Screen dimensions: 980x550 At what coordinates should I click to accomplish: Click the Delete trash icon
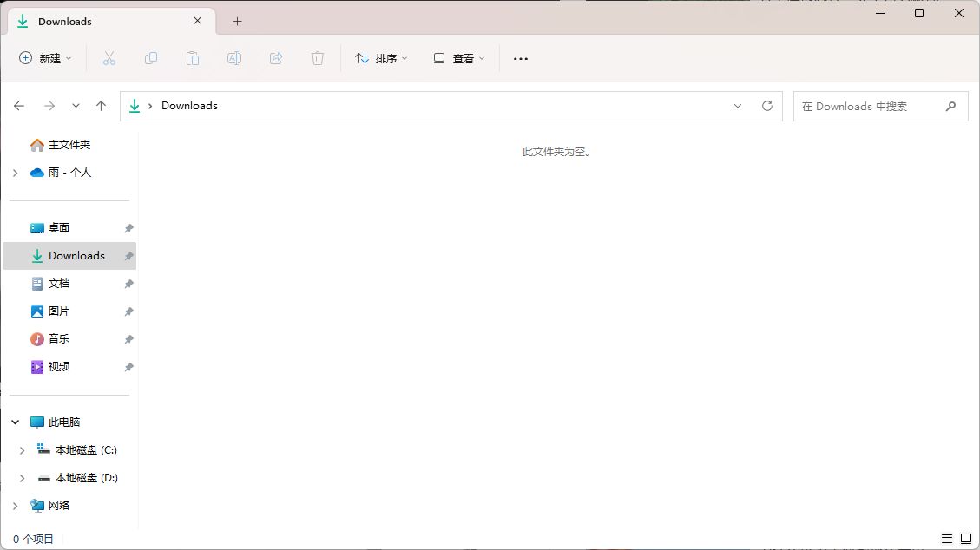click(x=318, y=57)
